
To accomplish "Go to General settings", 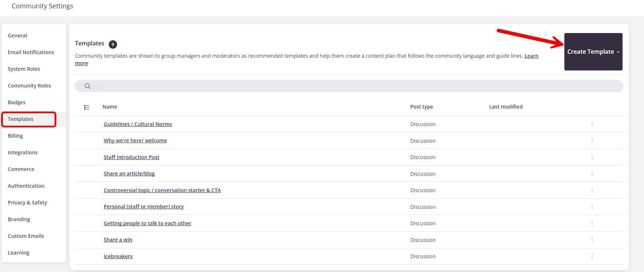I will 17,36.
